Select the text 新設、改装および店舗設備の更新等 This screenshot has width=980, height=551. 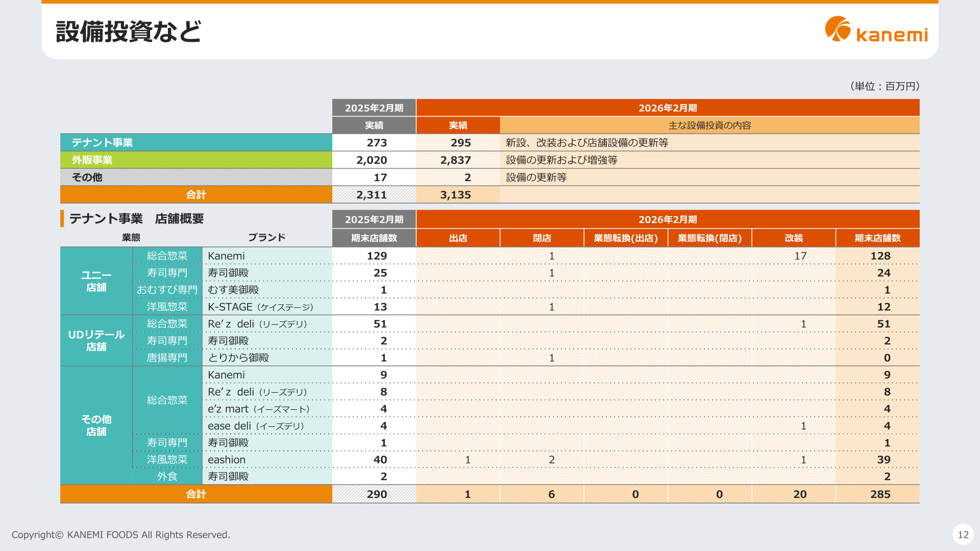click(x=587, y=143)
